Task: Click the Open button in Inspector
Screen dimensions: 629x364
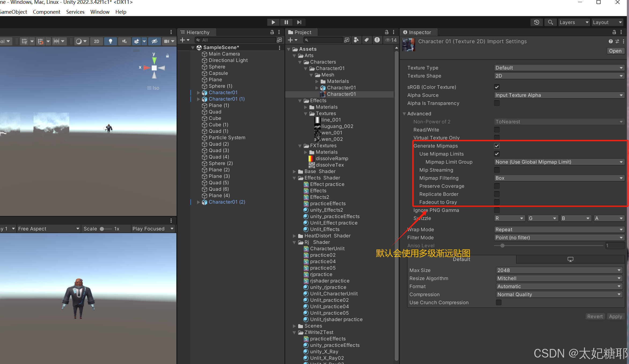Action: pyautogui.click(x=615, y=51)
